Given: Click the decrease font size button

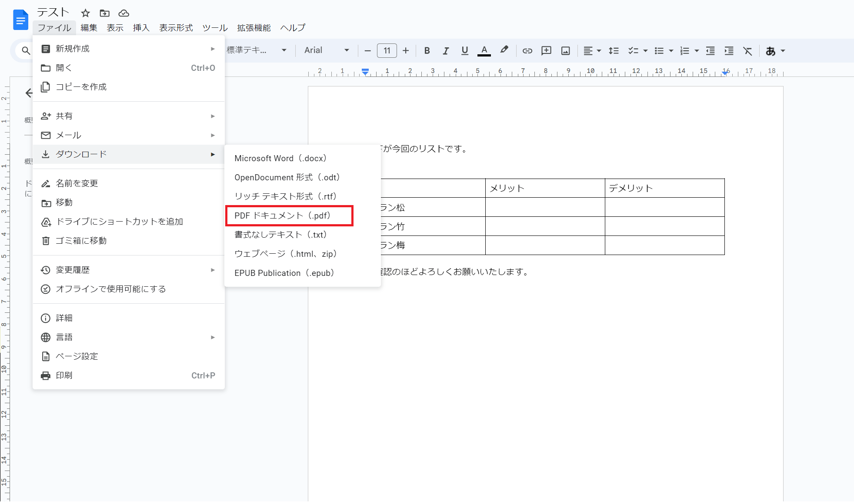Looking at the screenshot, I should [367, 51].
